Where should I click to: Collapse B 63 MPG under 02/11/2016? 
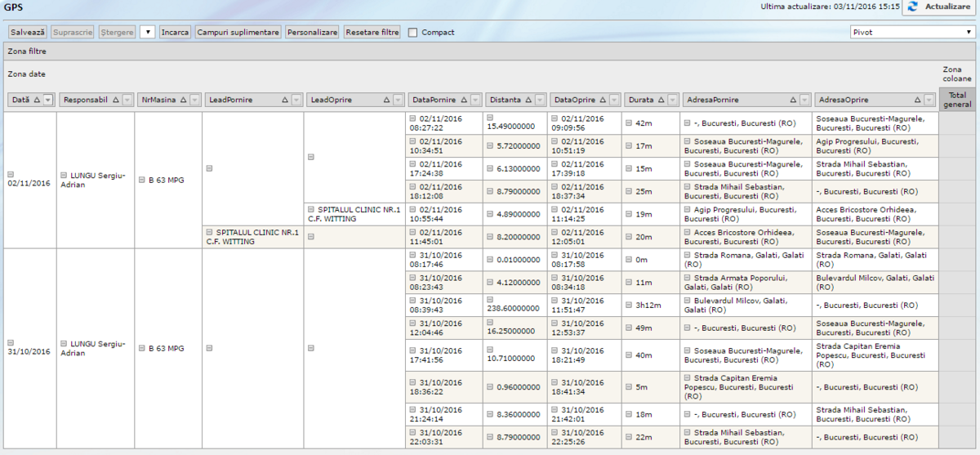tap(141, 179)
